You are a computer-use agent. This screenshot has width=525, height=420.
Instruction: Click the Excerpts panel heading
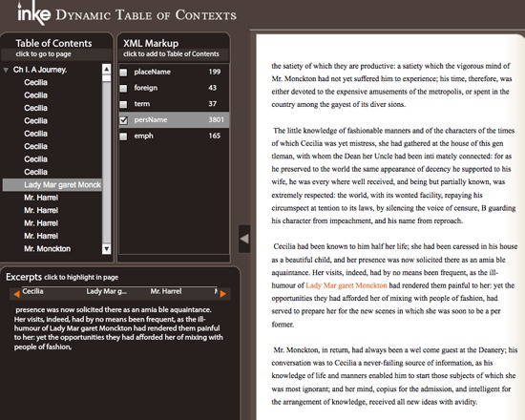24,277
